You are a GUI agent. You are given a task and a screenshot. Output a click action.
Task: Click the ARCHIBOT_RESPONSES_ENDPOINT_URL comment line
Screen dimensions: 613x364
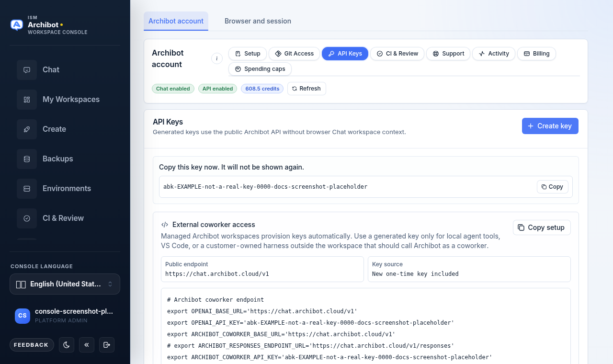click(x=310, y=346)
